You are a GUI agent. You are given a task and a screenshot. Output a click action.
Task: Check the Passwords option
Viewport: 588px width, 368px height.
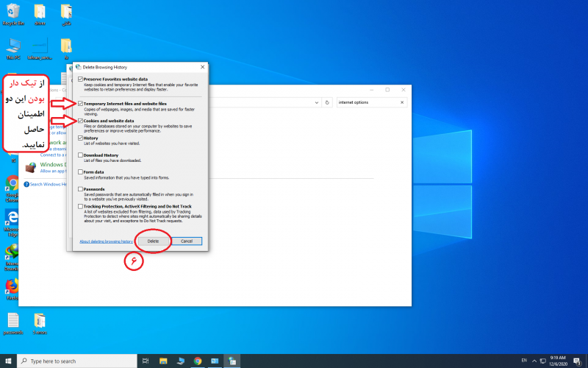point(80,189)
